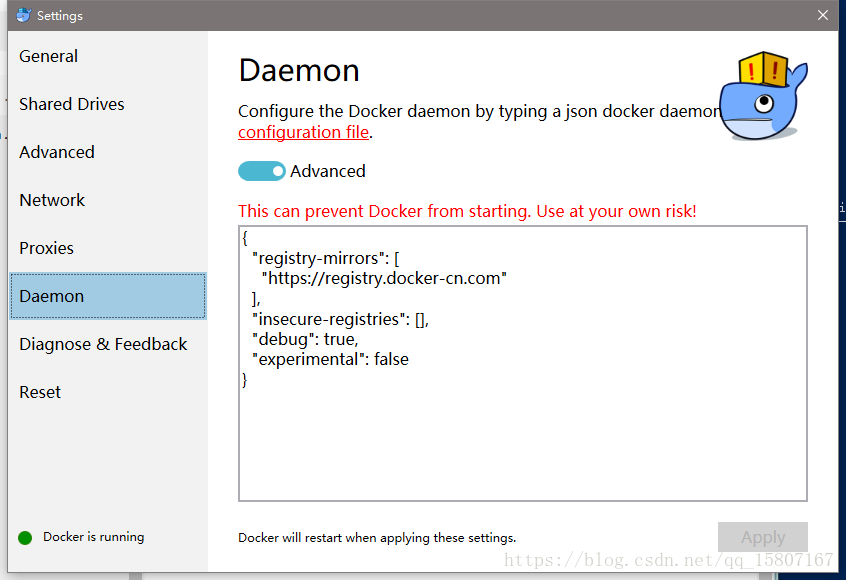Click the "experimental": false line
This screenshot has height=580, width=846.
pyautogui.click(x=330, y=359)
